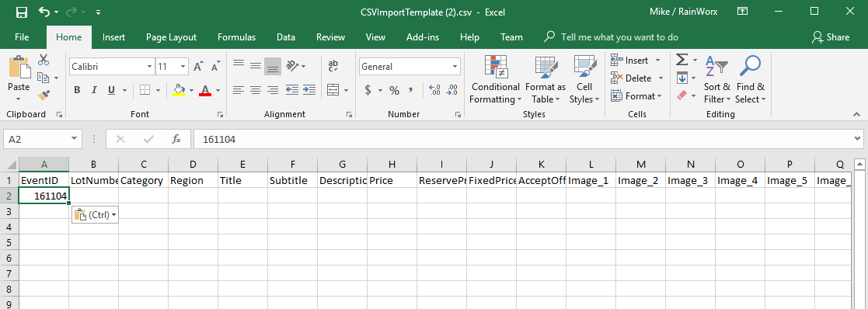
Task: Open the Page Layout tab
Action: tap(171, 37)
